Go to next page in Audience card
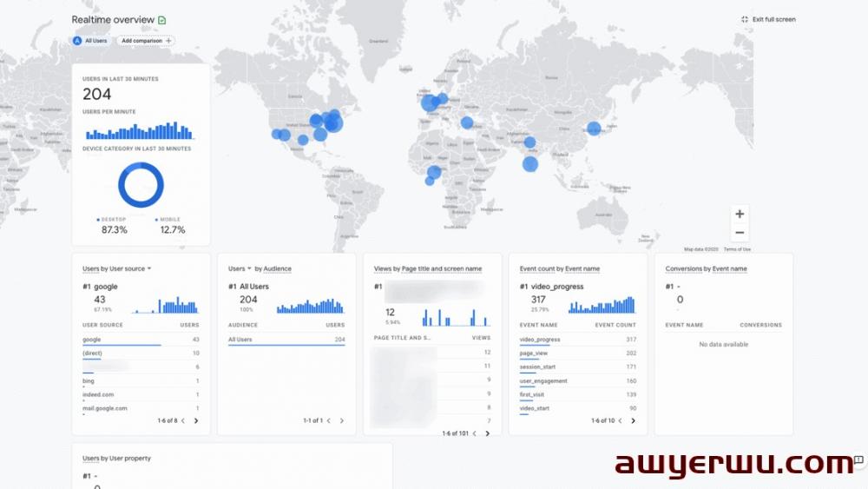 click(341, 421)
